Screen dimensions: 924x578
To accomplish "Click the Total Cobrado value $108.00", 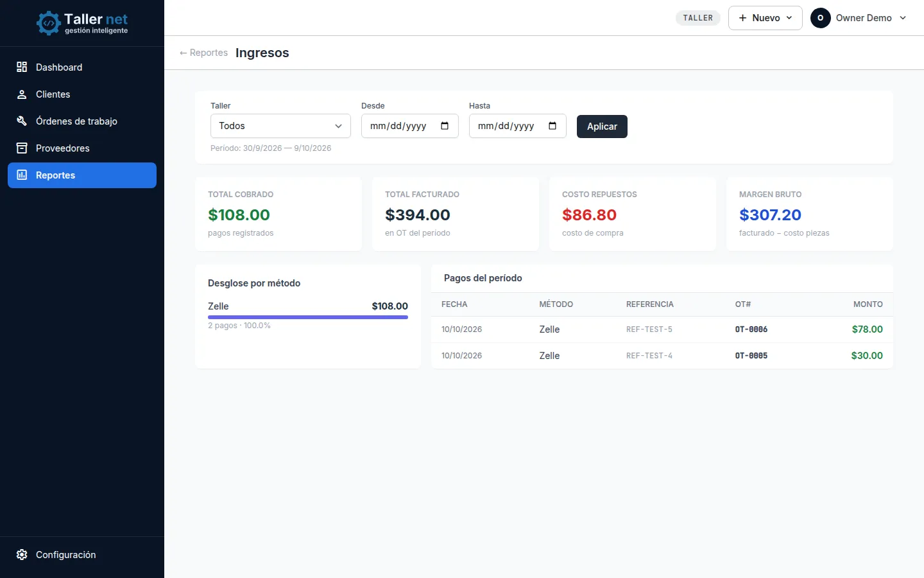I will (x=239, y=215).
